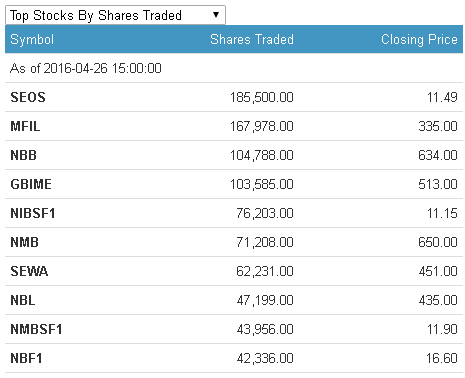Click SEOS shares traded value 185,500.00

262,97
